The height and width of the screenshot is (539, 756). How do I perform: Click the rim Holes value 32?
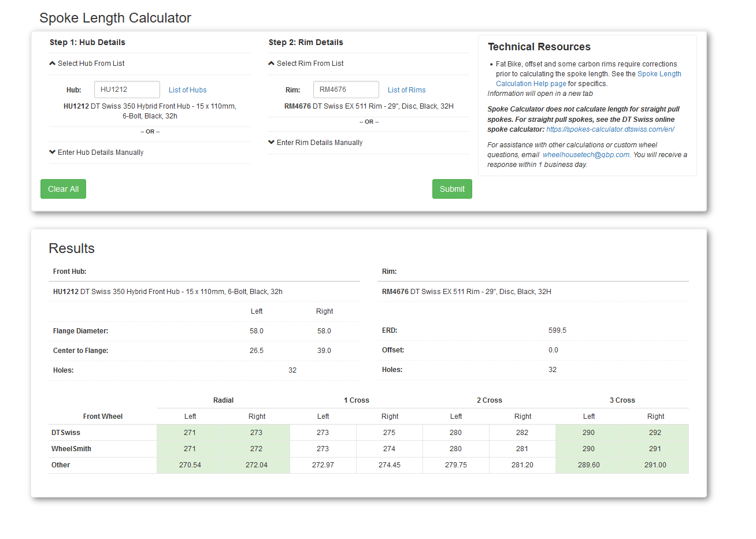(553, 370)
